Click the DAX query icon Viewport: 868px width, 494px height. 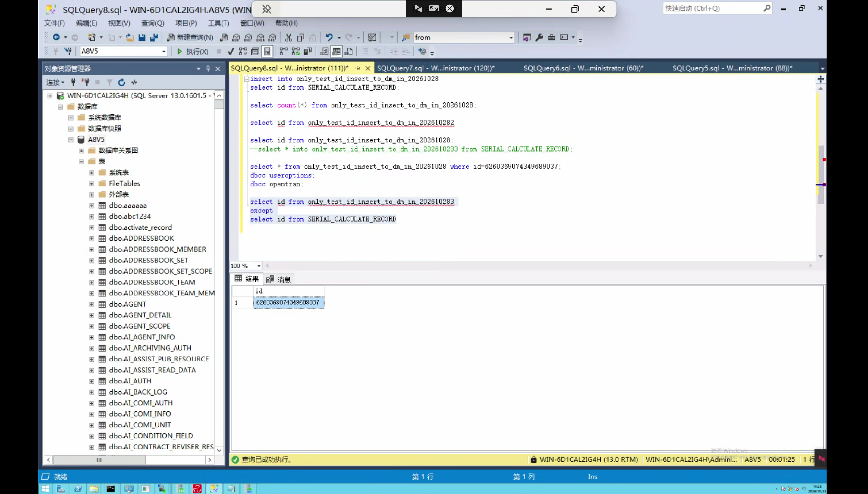[272, 37]
